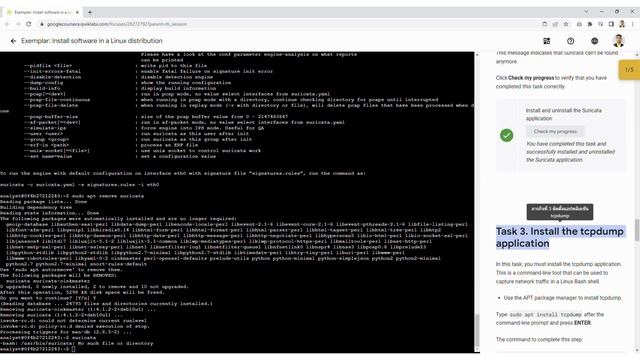The height and width of the screenshot is (360, 640).
Task: Click the Check my progress button
Action: 555,131
